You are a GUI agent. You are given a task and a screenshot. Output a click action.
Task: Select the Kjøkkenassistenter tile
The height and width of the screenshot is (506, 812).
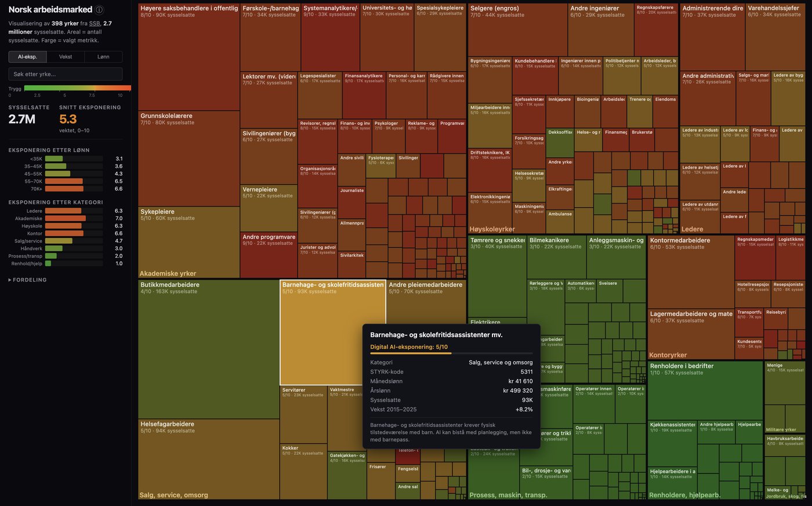click(672, 443)
